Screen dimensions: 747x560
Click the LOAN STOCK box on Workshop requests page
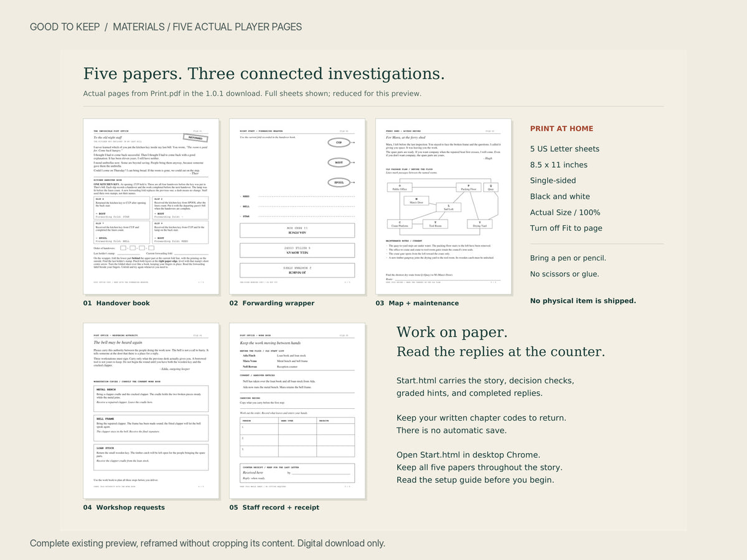click(151, 457)
